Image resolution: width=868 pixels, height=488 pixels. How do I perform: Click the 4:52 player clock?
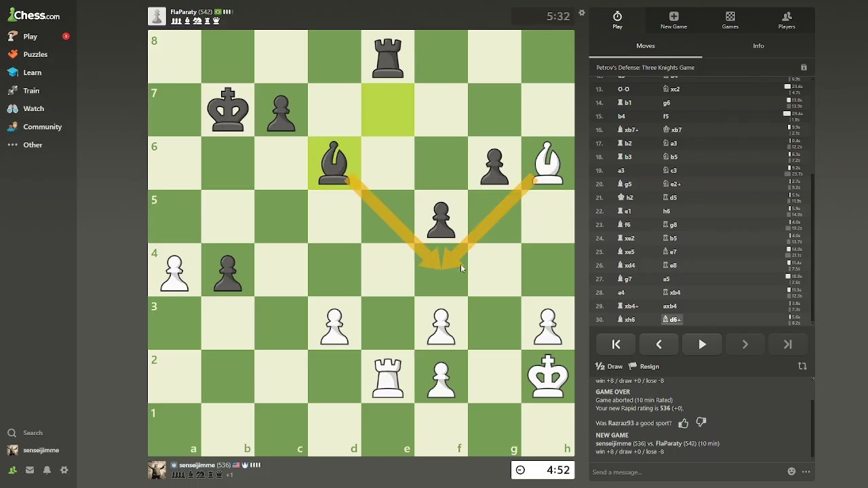542,470
